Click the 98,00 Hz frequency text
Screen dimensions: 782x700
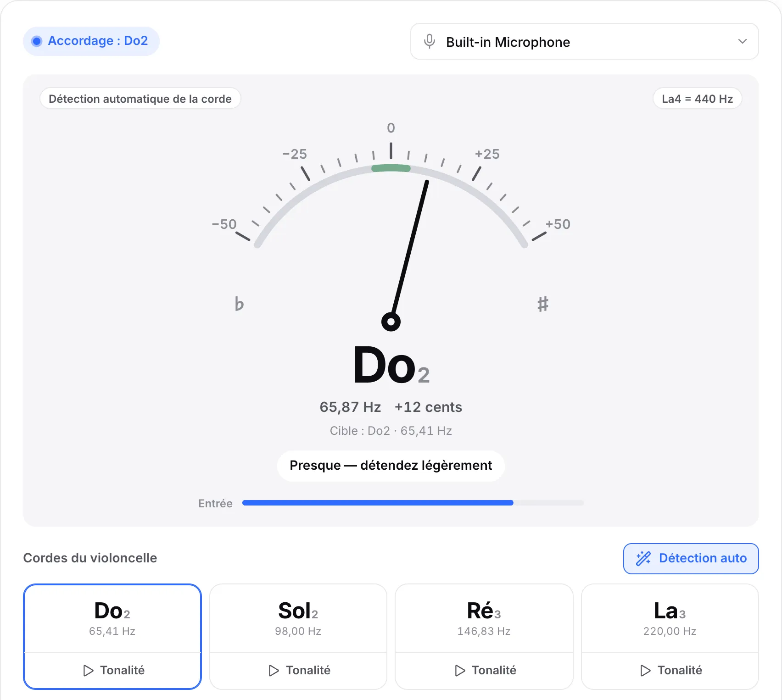(x=298, y=631)
